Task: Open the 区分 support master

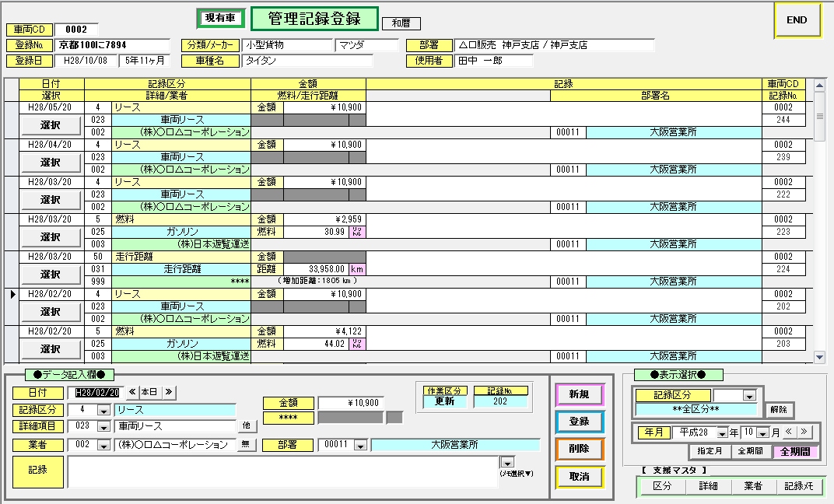Action: pyautogui.click(x=662, y=486)
